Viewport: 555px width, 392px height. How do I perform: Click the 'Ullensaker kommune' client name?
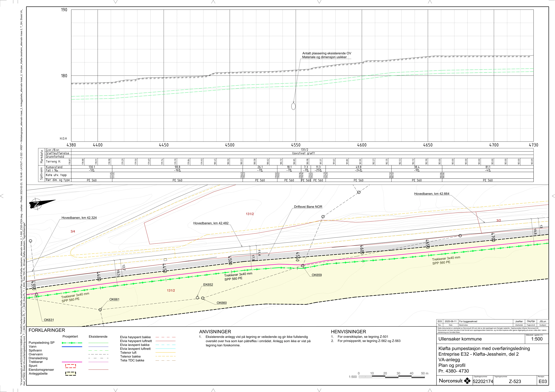coord(460,339)
